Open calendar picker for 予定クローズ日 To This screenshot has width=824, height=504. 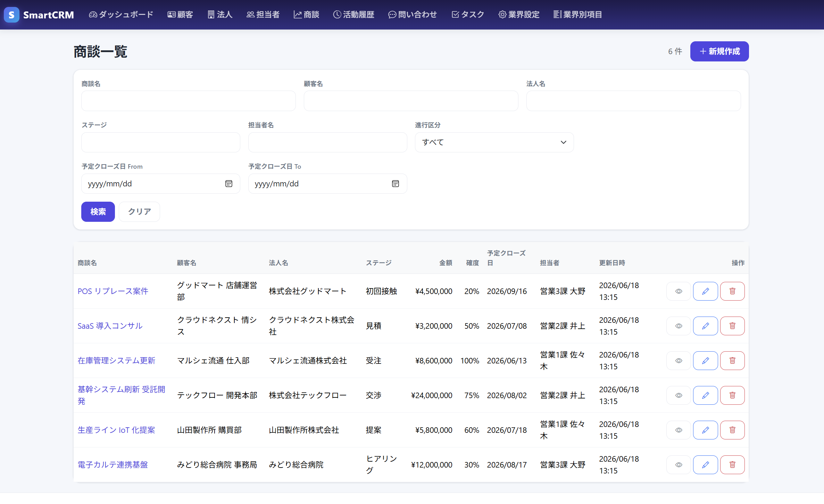click(x=395, y=184)
